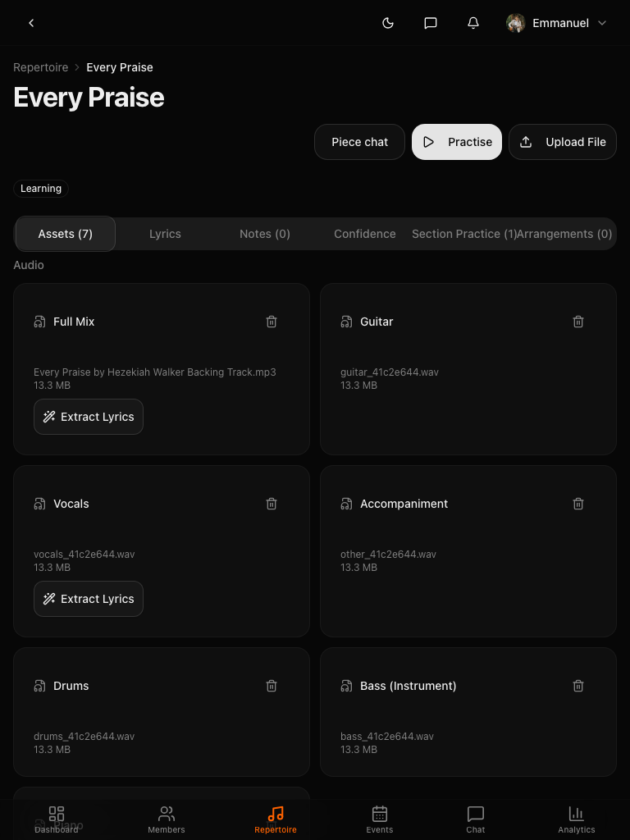This screenshot has height=840, width=630.
Task: Delete the Guitar audio track
Action: [x=578, y=322]
